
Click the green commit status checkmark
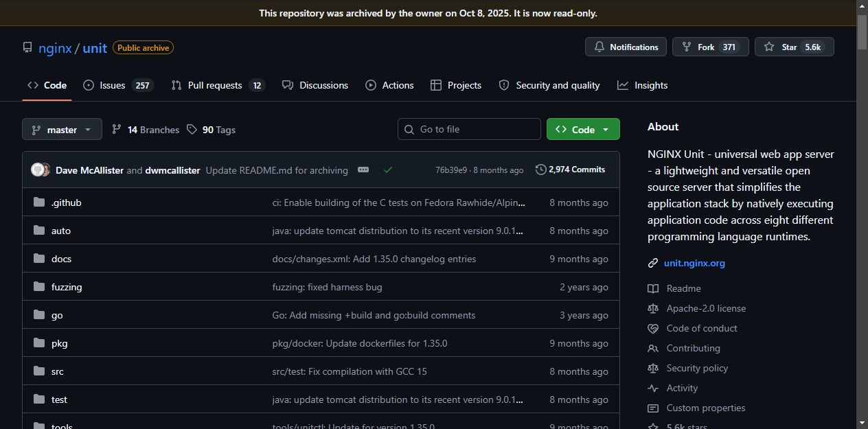(x=388, y=170)
